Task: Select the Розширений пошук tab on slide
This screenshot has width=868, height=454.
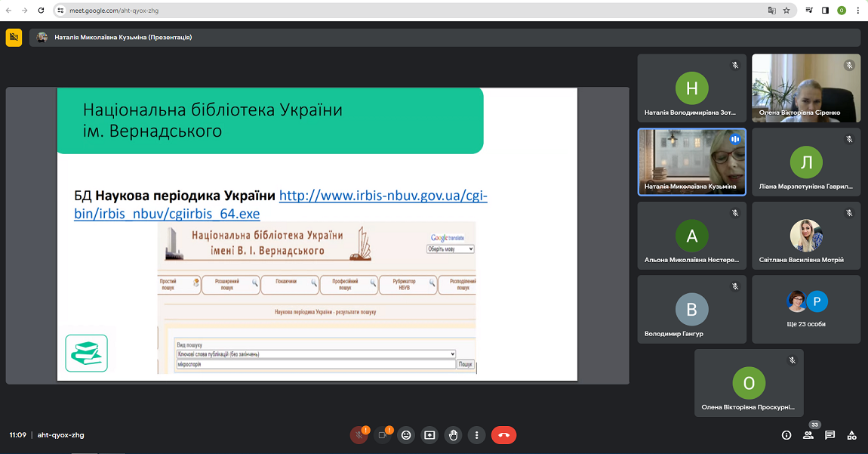Action: coord(230,284)
